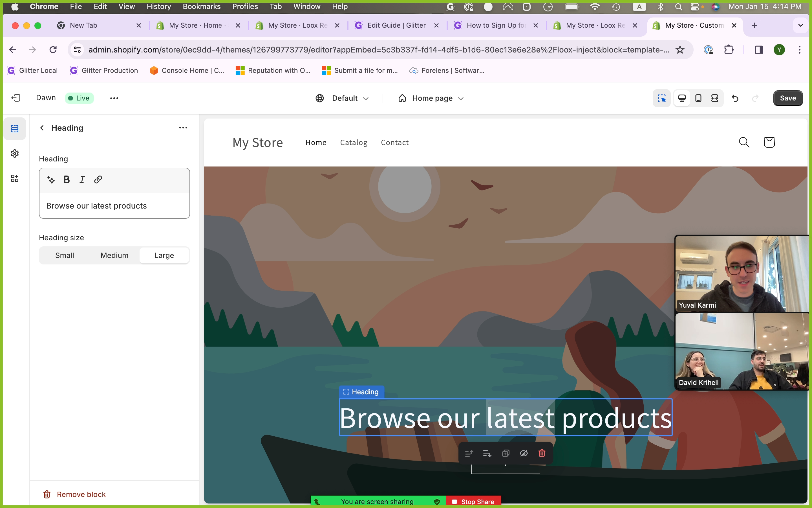This screenshot has width=812, height=508.
Task: Save theme changes
Action: tap(787, 98)
